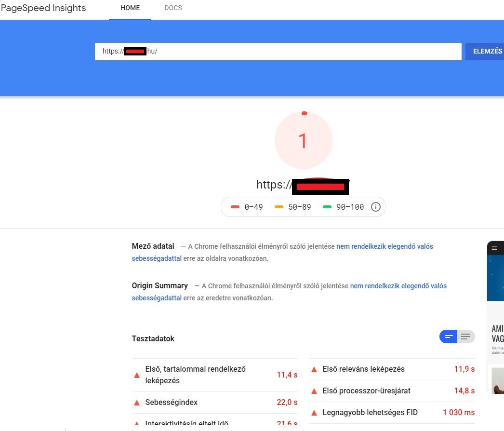Click warning triangle beside Első processzor-üresjárat
This screenshot has height=431, width=504.
(x=314, y=391)
